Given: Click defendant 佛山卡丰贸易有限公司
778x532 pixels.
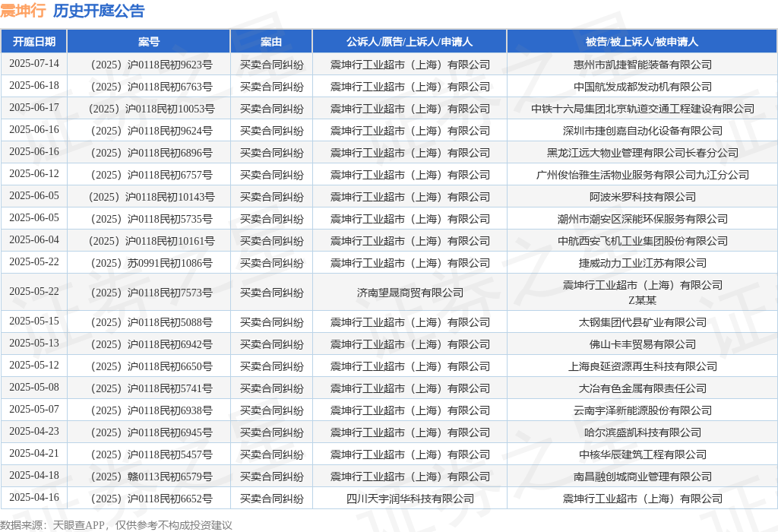Looking at the screenshot, I should click(x=643, y=344).
